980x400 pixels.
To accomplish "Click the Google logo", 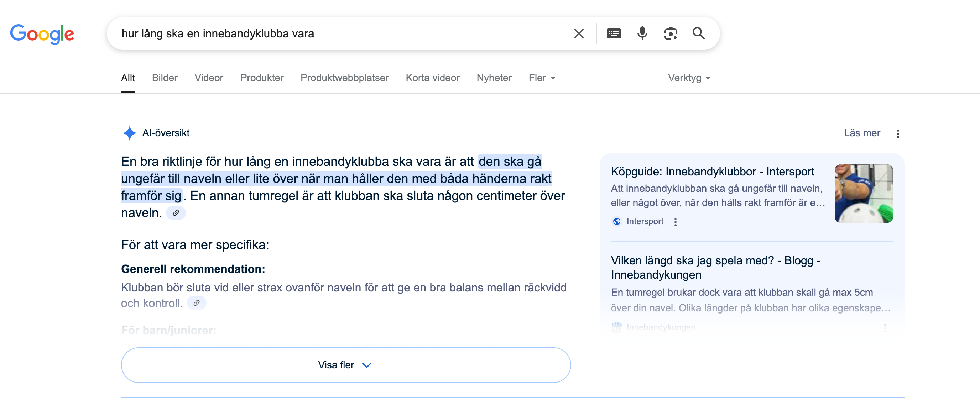I will pos(42,34).
